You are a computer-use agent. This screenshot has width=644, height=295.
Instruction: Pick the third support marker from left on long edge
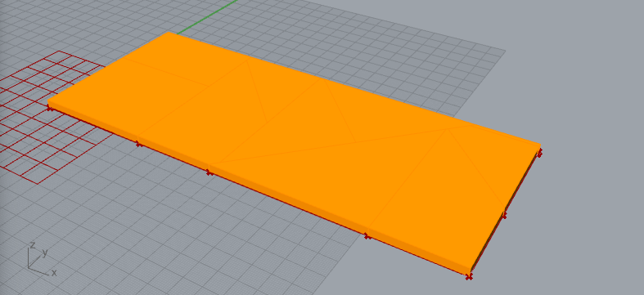[x=209, y=172]
